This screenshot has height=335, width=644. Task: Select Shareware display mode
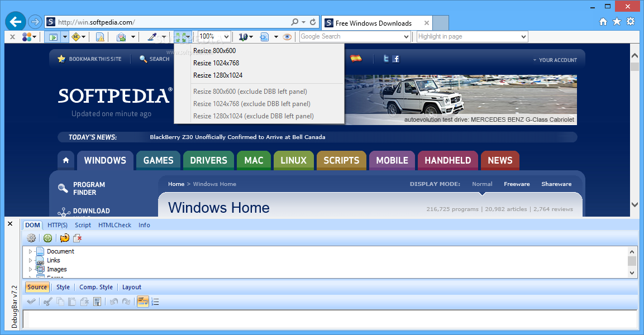[x=556, y=184]
